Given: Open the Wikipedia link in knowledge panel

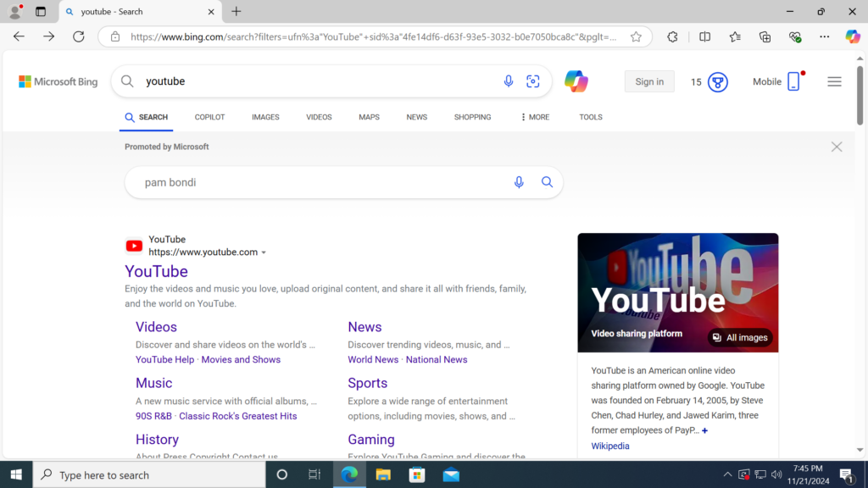Looking at the screenshot, I should [610, 446].
